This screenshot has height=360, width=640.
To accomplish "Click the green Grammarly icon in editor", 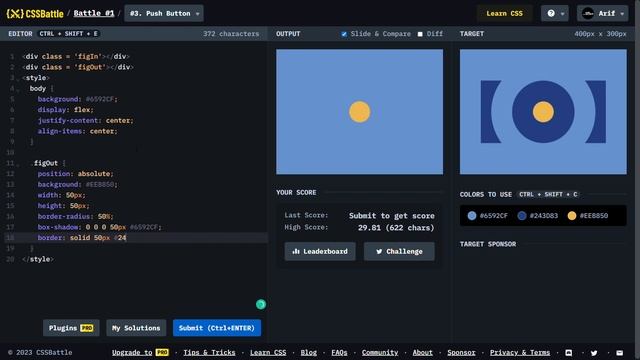I will [x=261, y=304].
